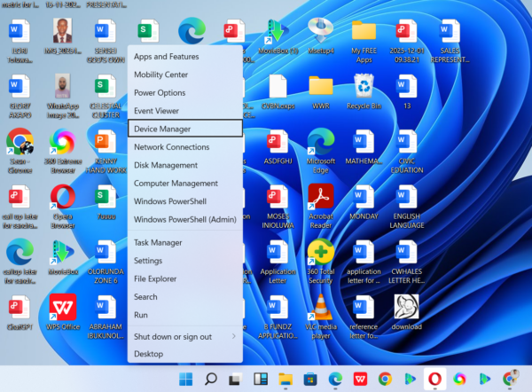Launch WPS Office from desktop
Image resolution: width=532 pixels, height=392 pixels.
[x=62, y=307]
